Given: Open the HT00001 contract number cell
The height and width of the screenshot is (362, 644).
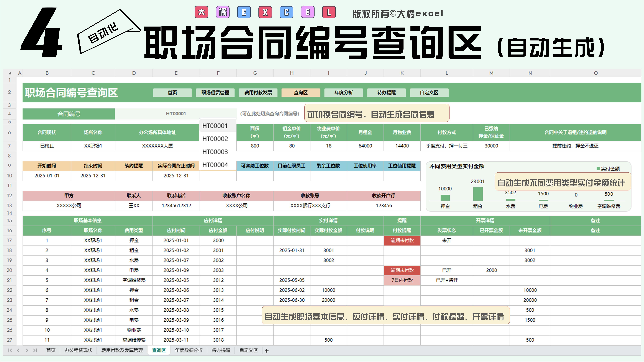Looking at the screenshot, I should [x=176, y=114].
